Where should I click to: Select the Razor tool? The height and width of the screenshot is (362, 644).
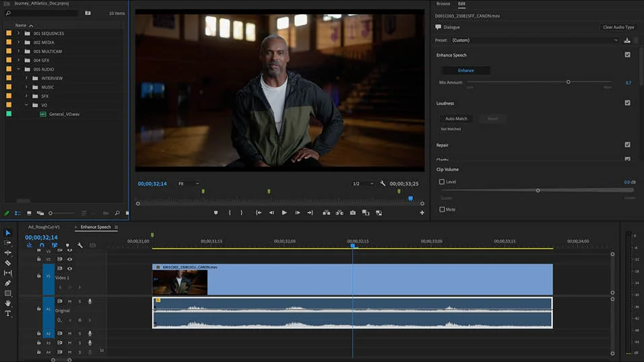pyautogui.click(x=8, y=262)
